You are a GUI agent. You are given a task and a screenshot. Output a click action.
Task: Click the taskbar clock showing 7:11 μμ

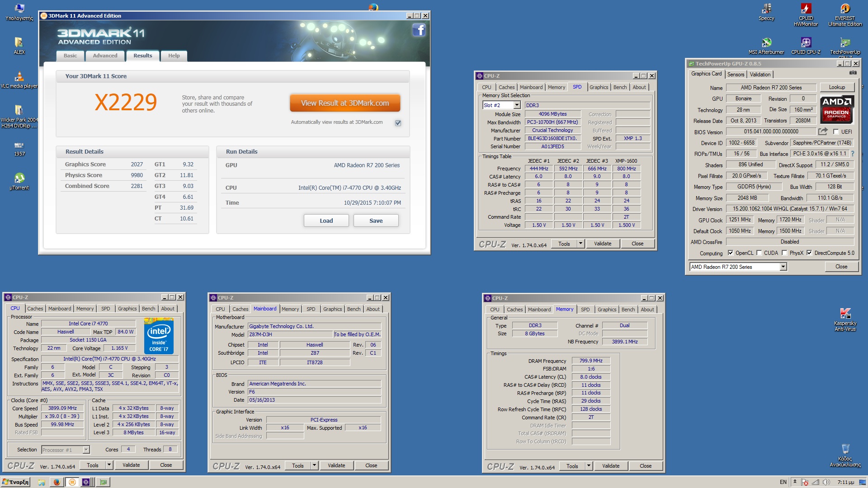[845, 482]
